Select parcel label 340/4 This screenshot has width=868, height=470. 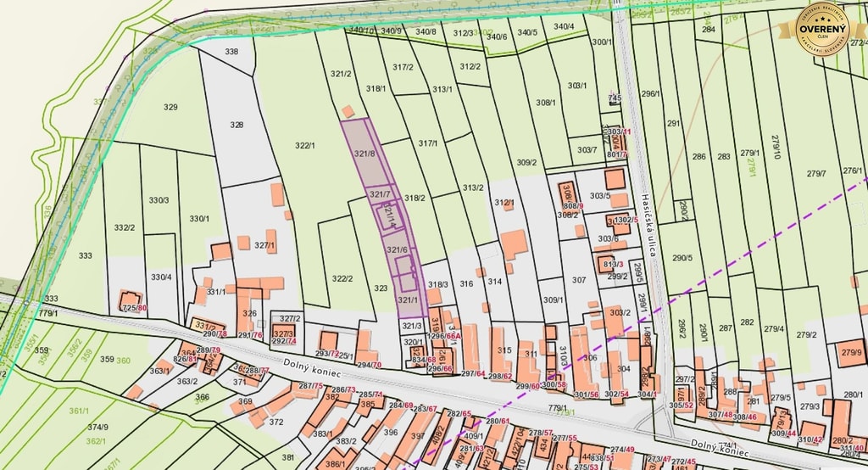tap(564, 26)
